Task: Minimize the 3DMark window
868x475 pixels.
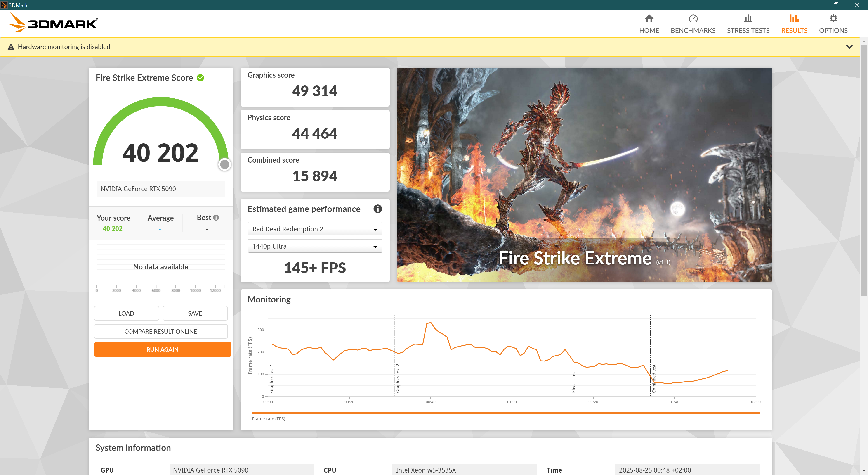Action: tap(815, 5)
